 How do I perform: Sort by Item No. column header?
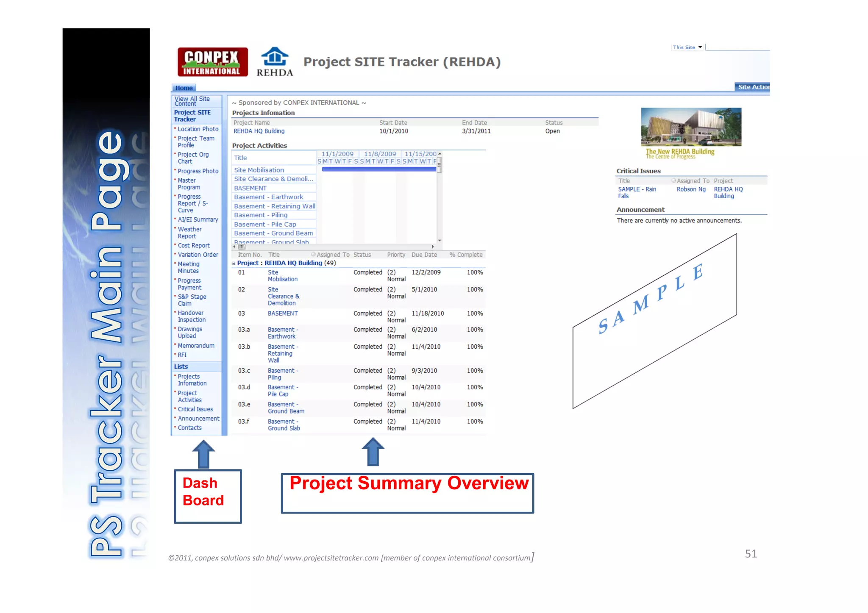click(x=250, y=255)
